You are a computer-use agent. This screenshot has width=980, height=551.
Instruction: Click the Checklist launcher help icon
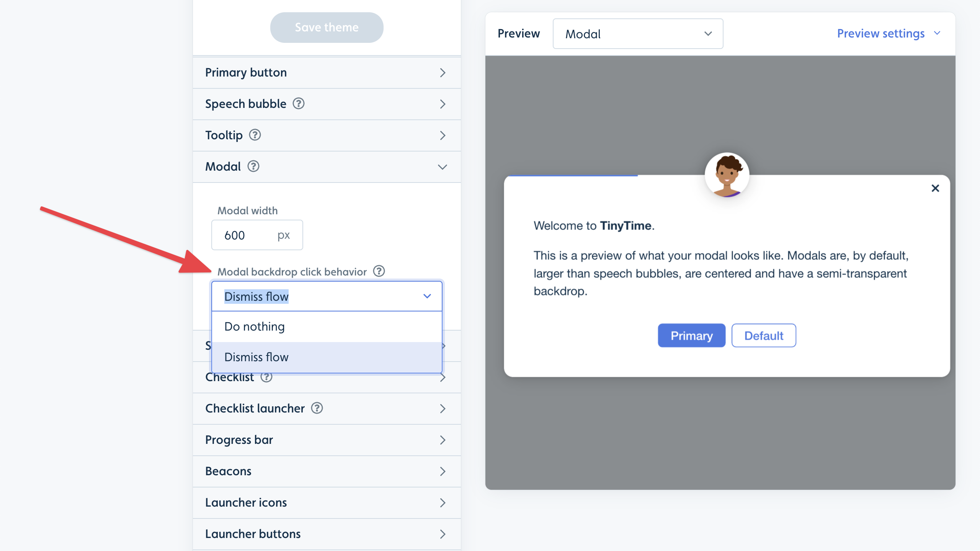tap(317, 408)
